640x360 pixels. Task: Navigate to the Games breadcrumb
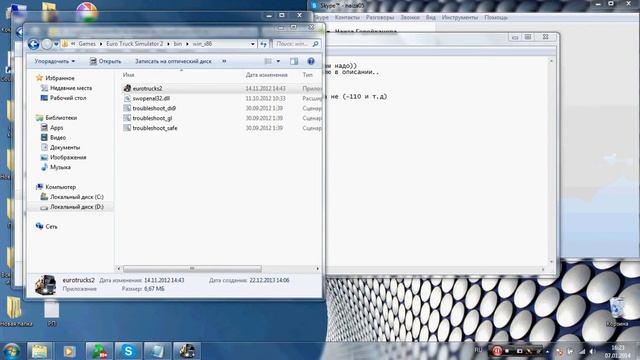coord(87,44)
